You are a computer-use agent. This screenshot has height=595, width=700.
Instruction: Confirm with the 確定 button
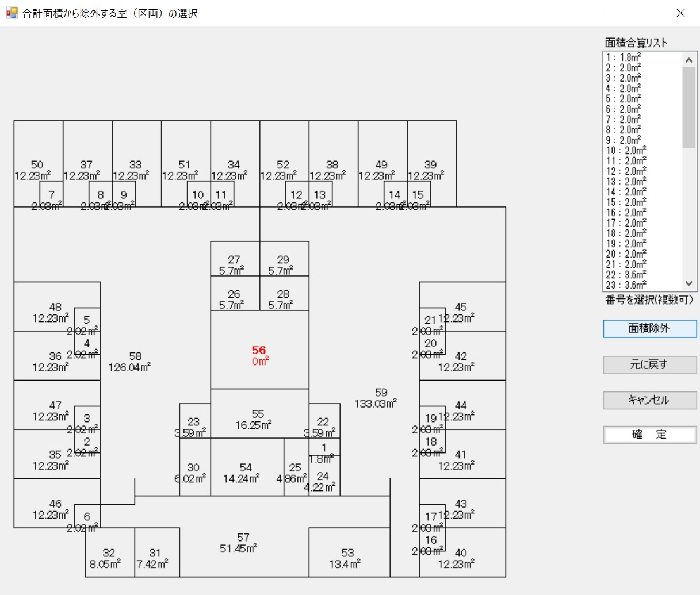649,435
